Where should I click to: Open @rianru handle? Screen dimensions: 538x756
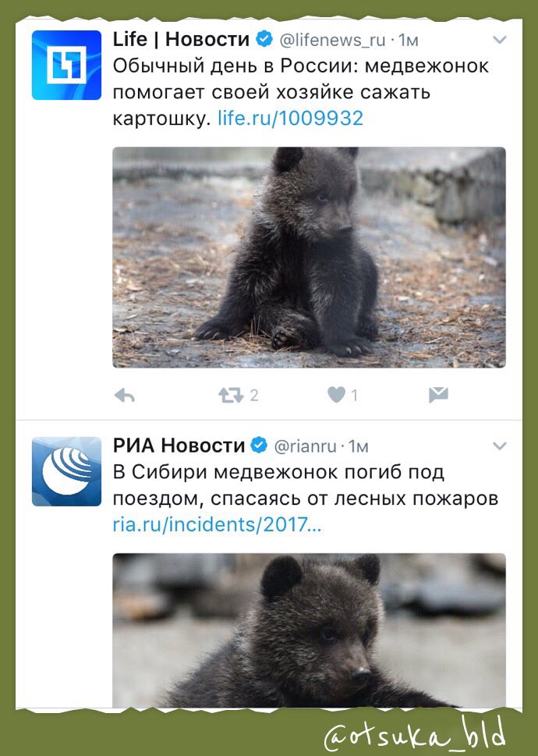tap(306, 446)
